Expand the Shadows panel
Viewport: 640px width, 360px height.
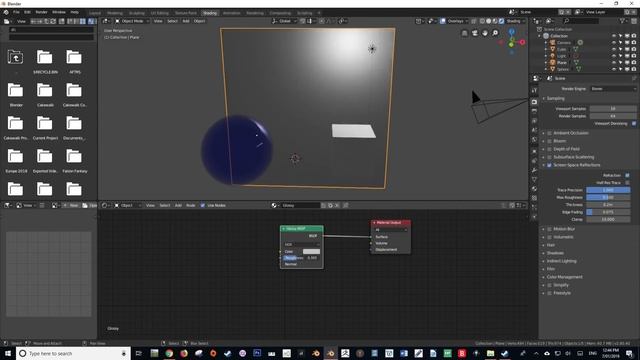pos(555,253)
